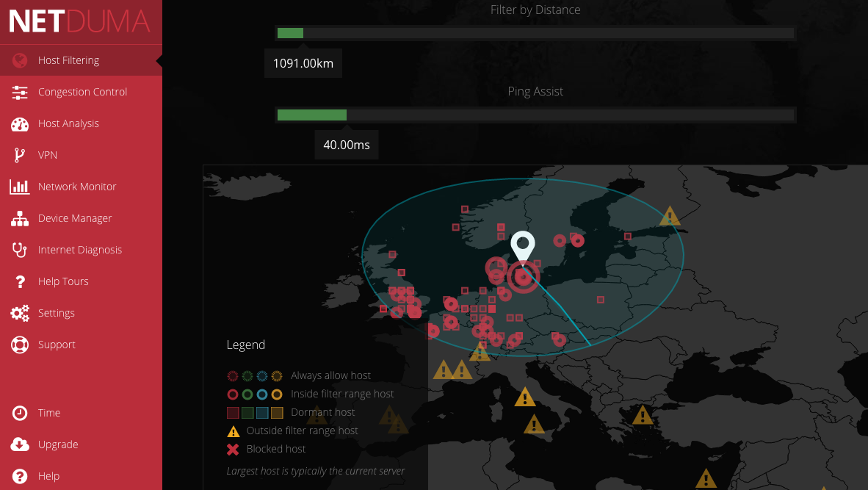
Task: Click the Settings gears icon
Action: point(20,314)
